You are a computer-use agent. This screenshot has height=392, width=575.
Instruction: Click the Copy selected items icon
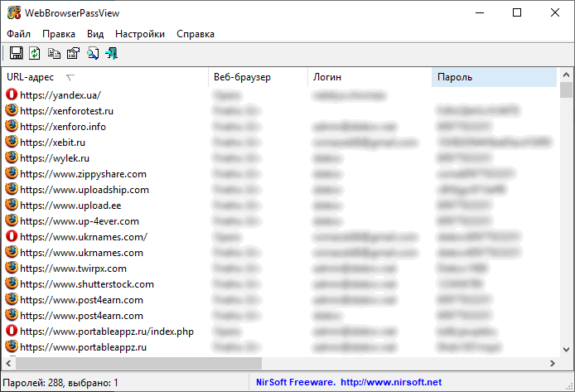pyautogui.click(x=54, y=54)
